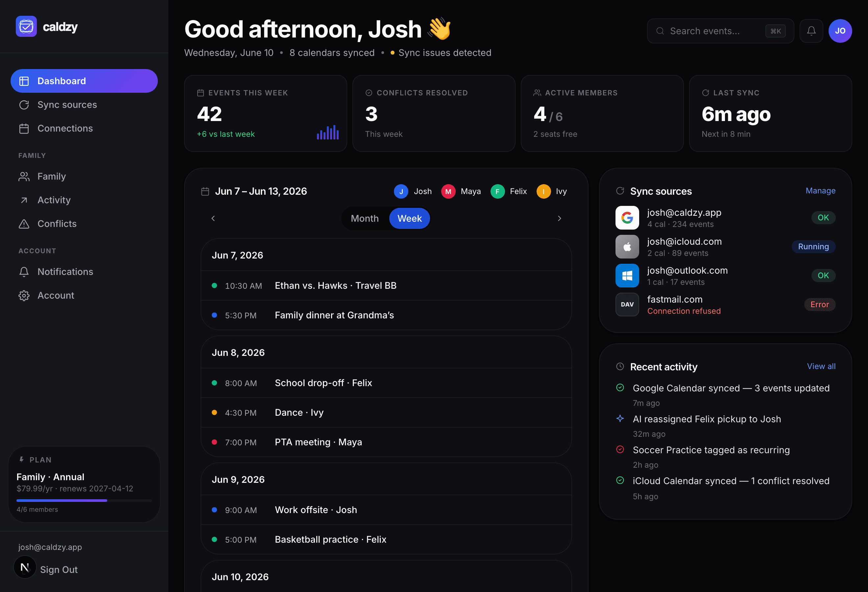This screenshot has width=868, height=592.
Task: Click Ivy's I avatar in the calendar legend
Action: 543,192
